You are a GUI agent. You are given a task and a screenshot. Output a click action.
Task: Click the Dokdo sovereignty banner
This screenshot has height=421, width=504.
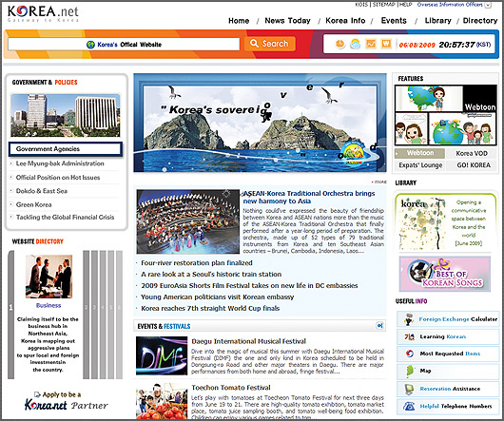coord(260,123)
